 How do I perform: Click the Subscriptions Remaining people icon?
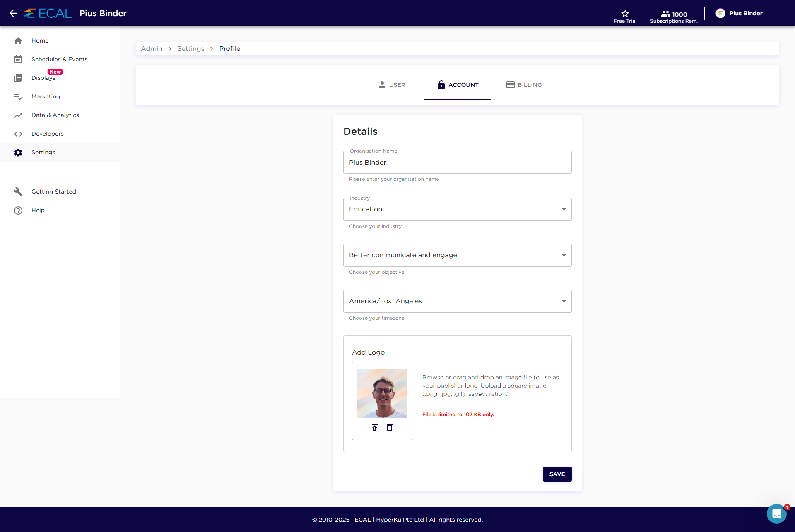point(665,14)
